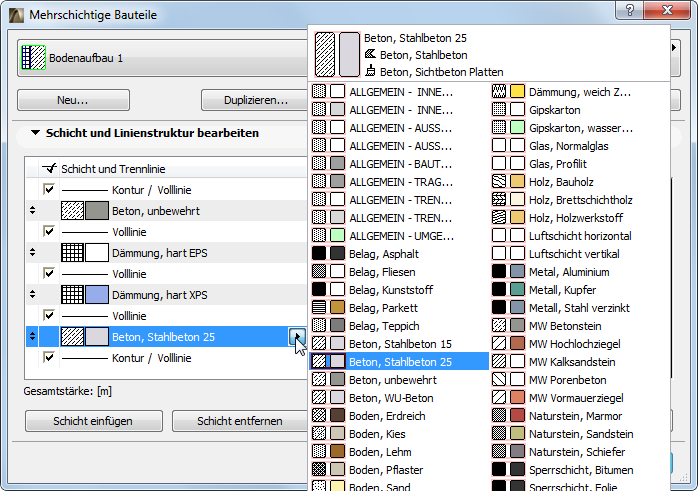Click blue color swatch of Dämmung, hart XPS layer

click(x=97, y=295)
